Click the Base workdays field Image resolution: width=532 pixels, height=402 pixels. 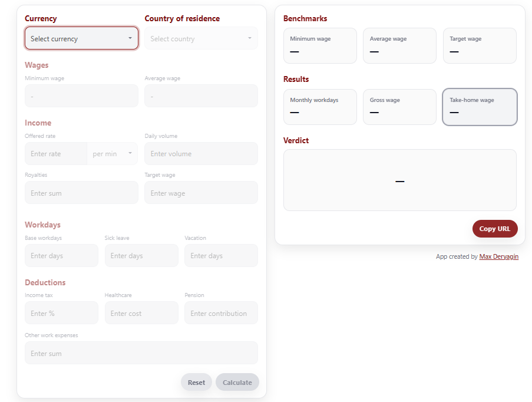61,256
